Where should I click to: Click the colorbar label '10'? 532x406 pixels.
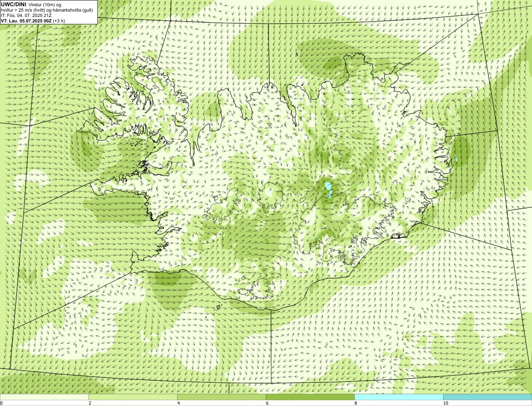[x=446, y=403]
